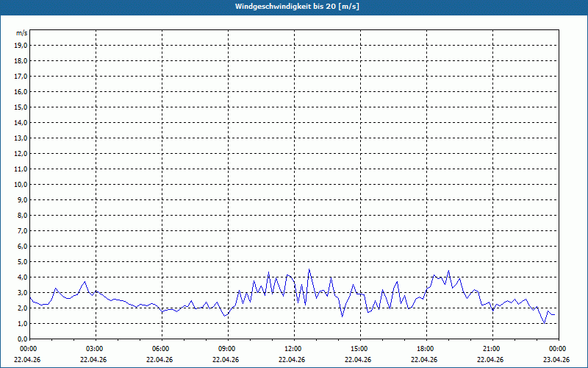Click the "3,0" y-axis value
Screen dimensions: 588x368
click(x=23, y=292)
